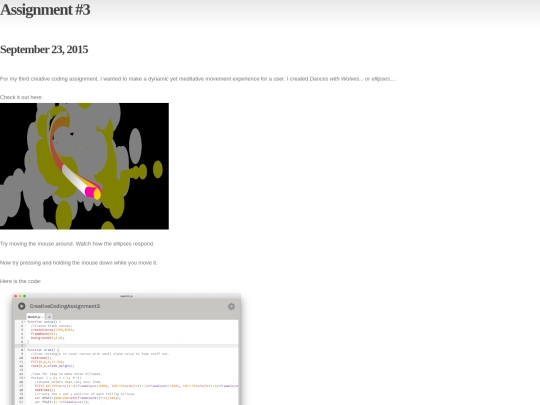Viewport: 540px width, 405px height.
Task: Open the code editor screenshot image
Action: click(x=126, y=349)
